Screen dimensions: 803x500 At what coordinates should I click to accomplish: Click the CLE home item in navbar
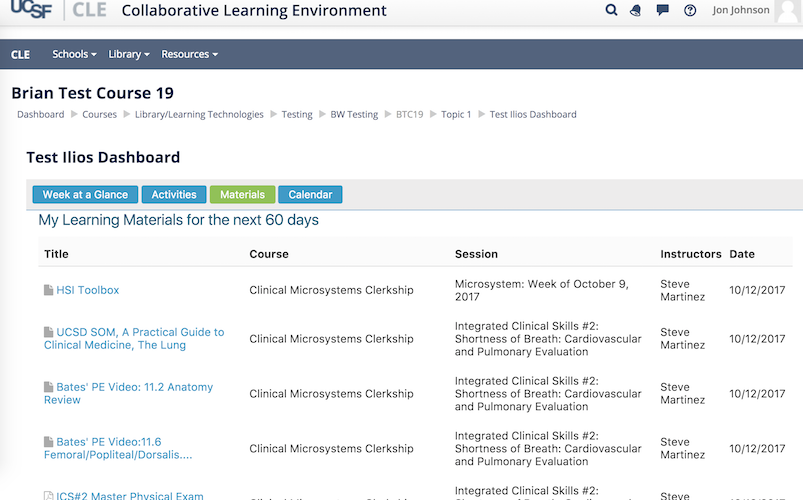pos(20,54)
